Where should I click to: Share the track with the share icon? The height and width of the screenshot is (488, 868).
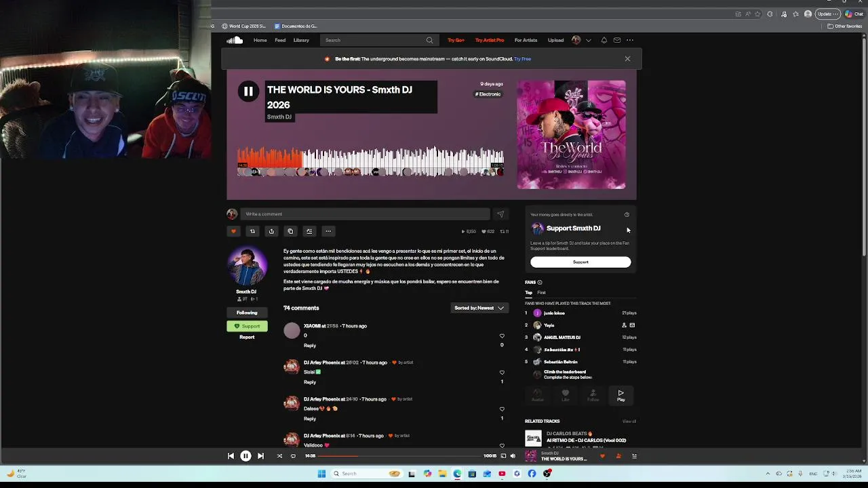click(271, 231)
